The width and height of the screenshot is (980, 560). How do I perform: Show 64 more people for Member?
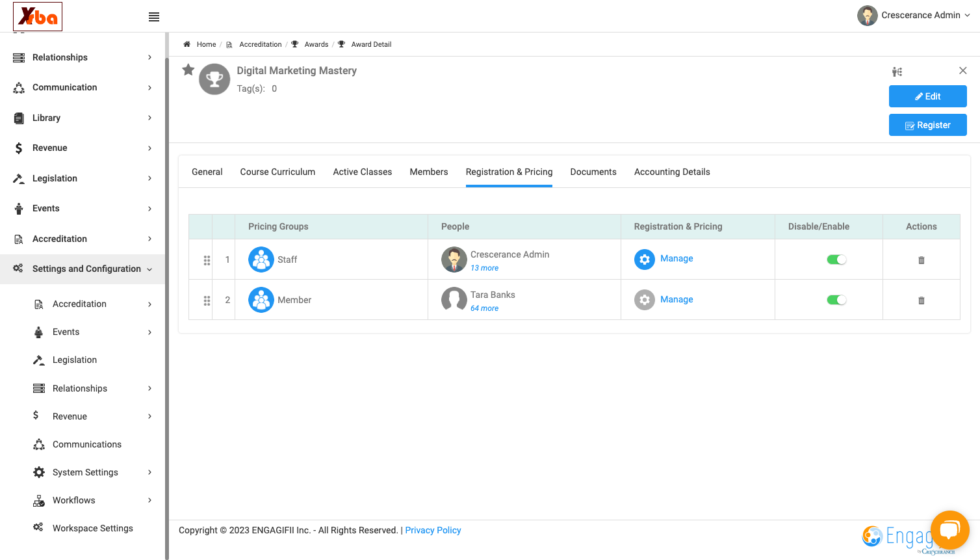coord(485,308)
